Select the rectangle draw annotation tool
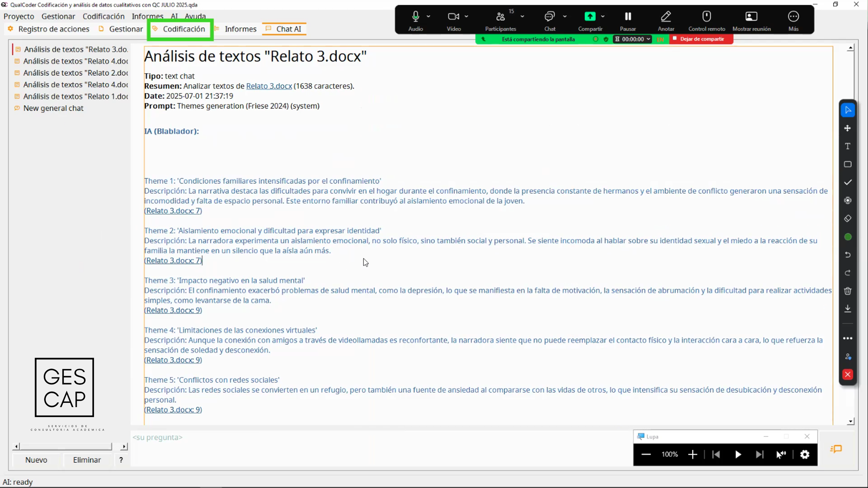This screenshot has width=868, height=488. click(x=848, y=164)
